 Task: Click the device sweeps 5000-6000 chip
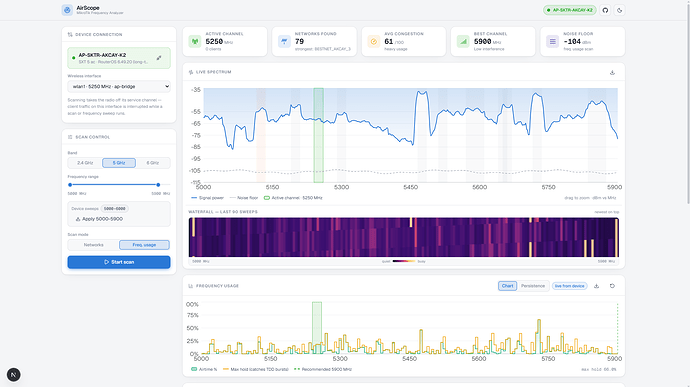(x=115, y=209)
